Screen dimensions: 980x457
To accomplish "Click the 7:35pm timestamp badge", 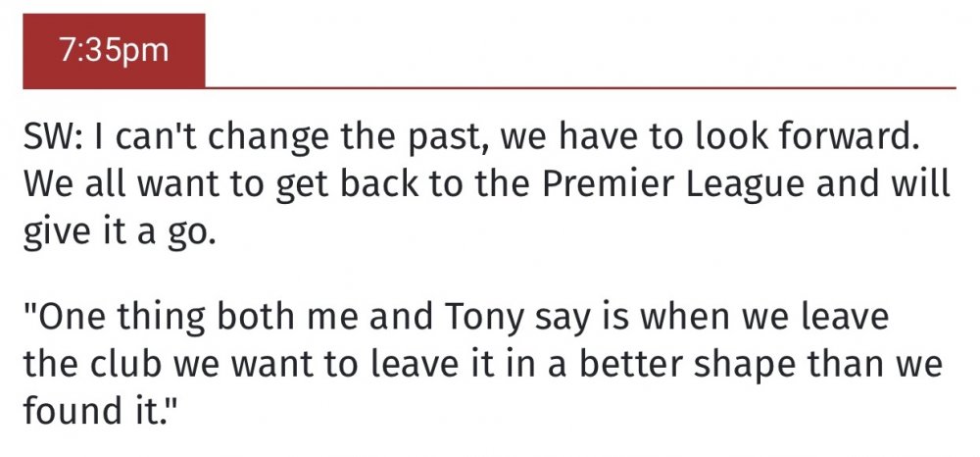I will pyautogui.click(x=114, y=51).
